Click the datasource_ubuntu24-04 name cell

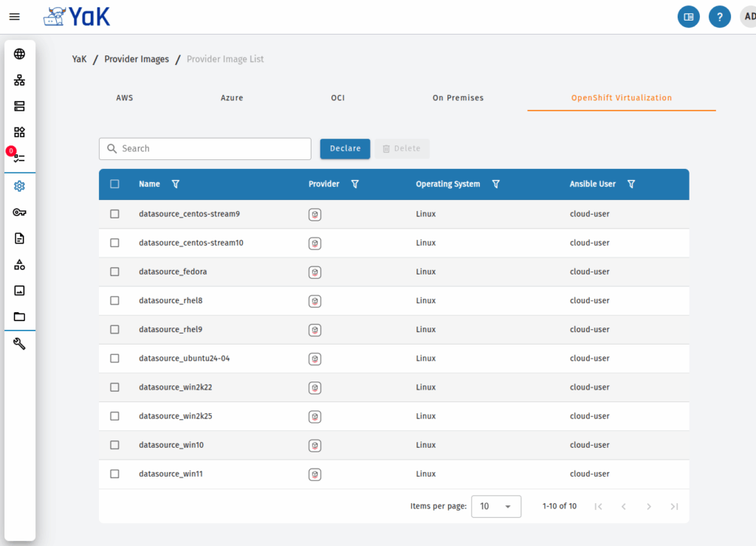[184, 359]
